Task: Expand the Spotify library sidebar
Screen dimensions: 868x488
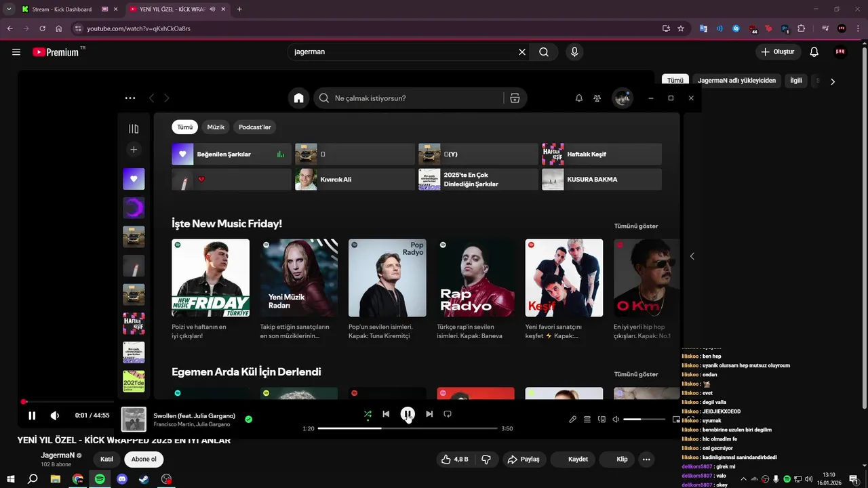Action: click(134, 129)
